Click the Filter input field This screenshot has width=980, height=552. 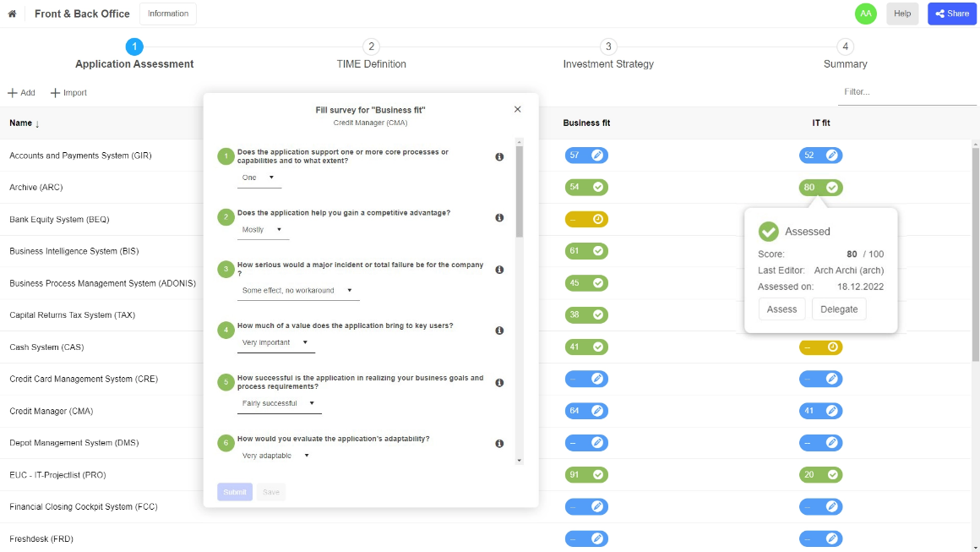pos(906,92)
